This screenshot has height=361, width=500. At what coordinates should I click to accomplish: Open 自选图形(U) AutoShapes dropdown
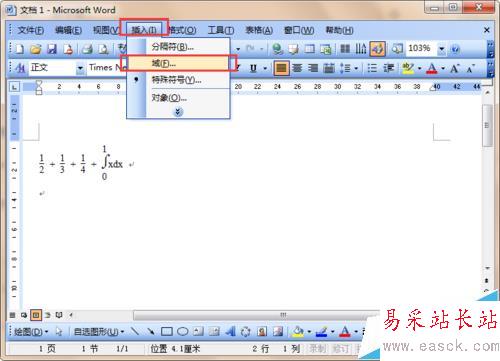(99, 332)
